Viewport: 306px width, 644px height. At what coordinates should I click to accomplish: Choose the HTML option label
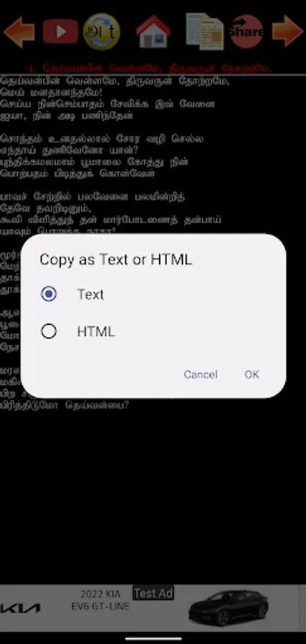96,331
